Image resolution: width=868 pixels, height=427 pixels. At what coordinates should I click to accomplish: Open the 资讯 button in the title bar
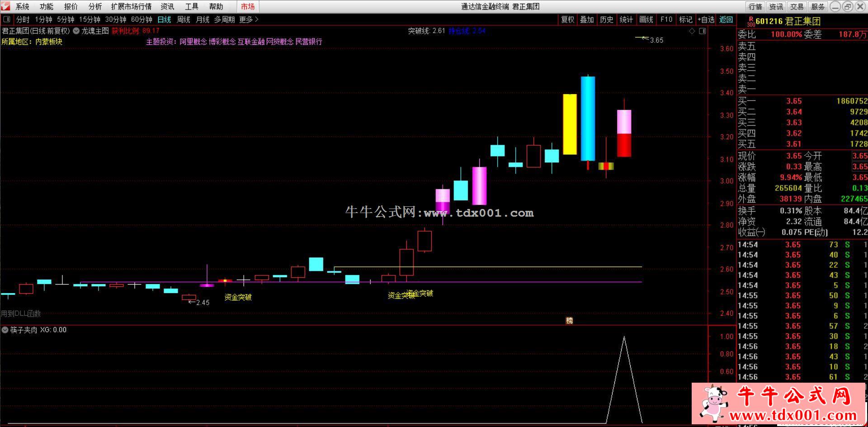tap(776, 6)
